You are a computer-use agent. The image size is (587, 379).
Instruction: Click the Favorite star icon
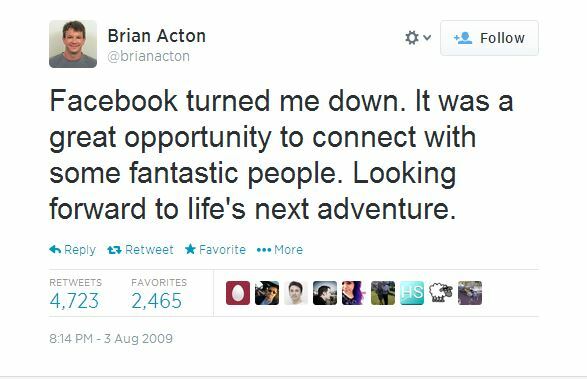point(190,249)
